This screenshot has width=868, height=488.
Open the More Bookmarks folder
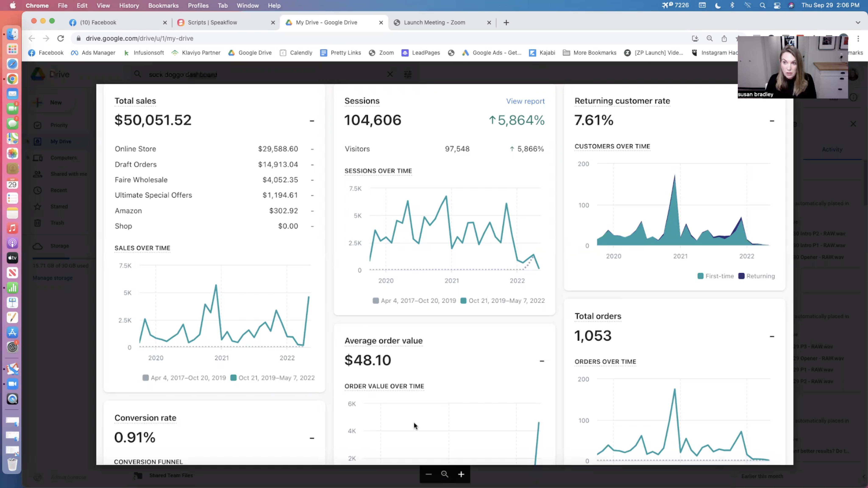(x=590, y=53)
